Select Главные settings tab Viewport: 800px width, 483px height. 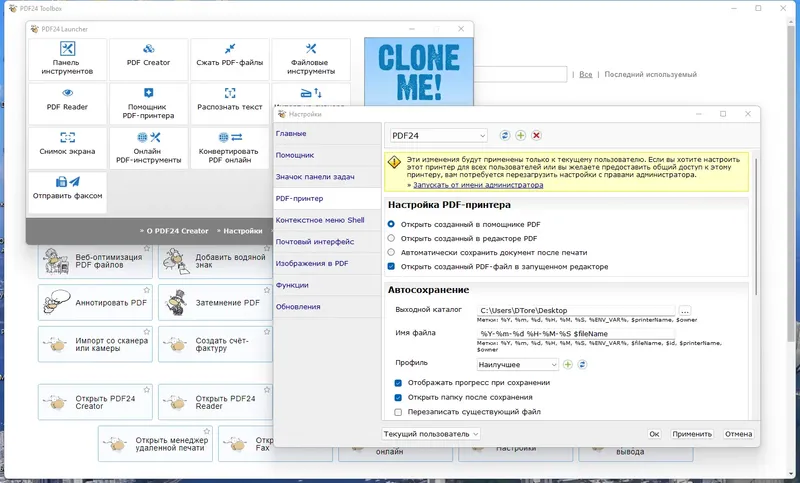327,133
